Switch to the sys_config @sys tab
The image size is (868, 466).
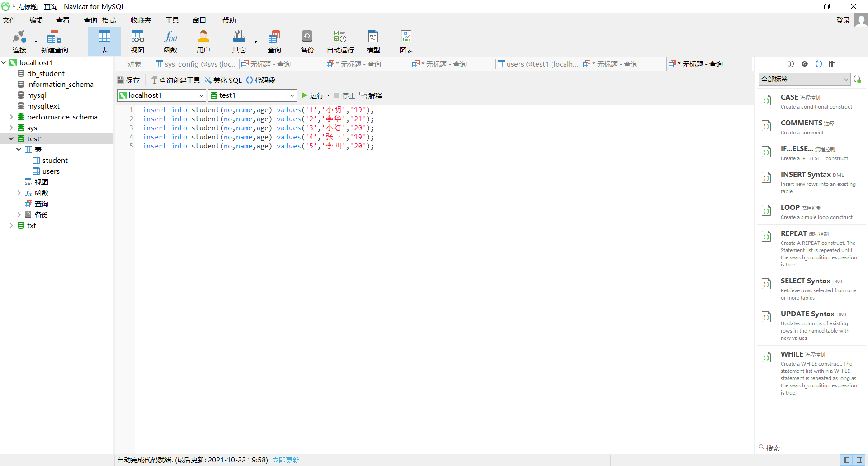point(196,64)
